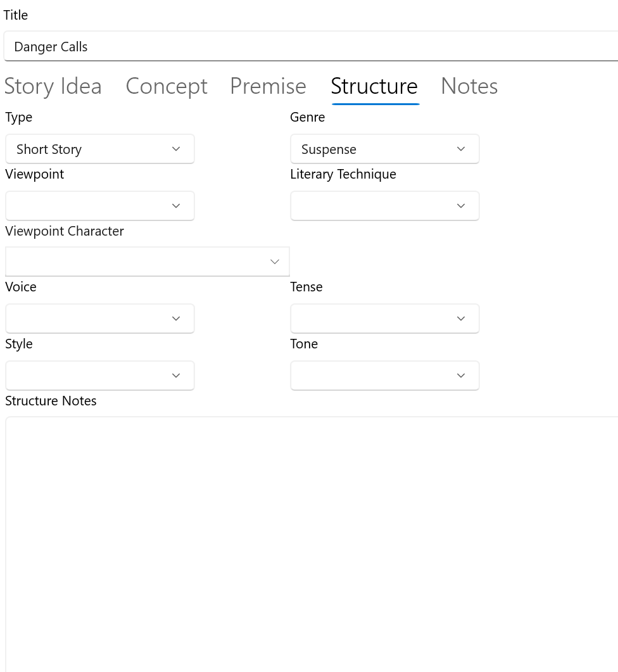Open the Notes tab

tap(469, 87)
